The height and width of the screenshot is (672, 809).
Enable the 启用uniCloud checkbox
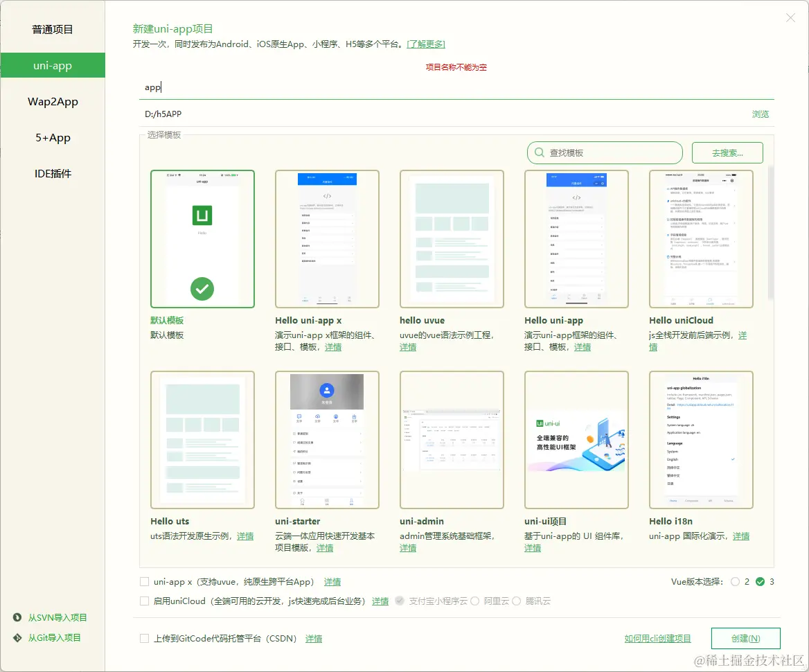click(x=145, y=601)
